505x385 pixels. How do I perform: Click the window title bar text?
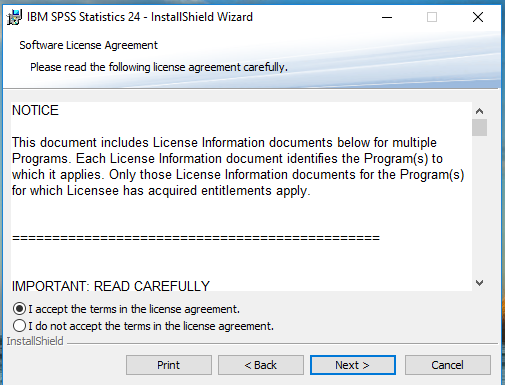click(x=140, y=17)
